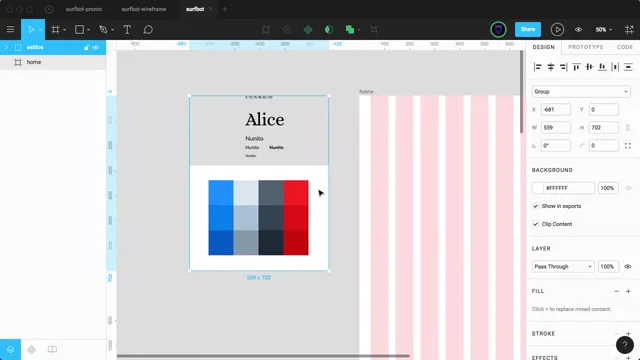Align vertical centers

pos(589,67)
